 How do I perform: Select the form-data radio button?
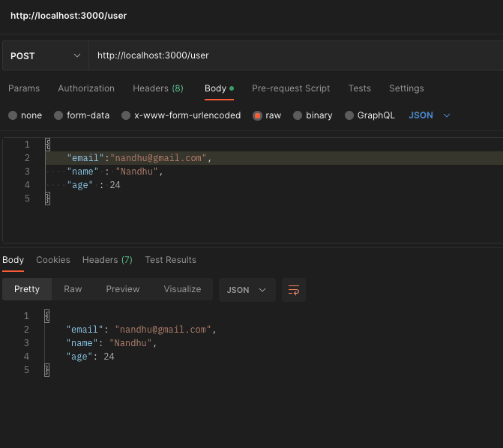pyautogui.click(x=58, y=115)
